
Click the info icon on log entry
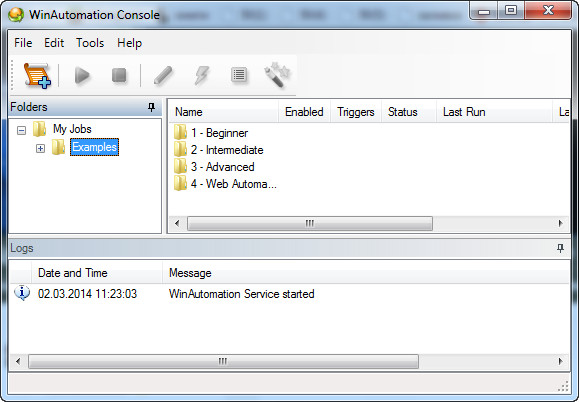[22, 293]
